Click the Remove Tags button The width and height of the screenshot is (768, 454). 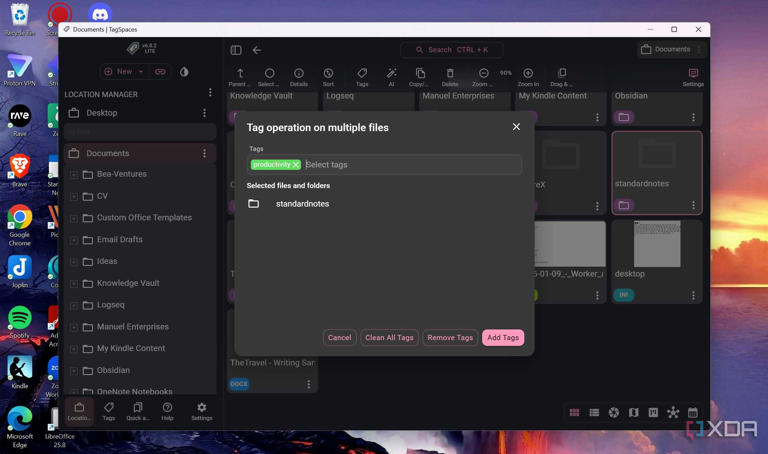[450, 338]
